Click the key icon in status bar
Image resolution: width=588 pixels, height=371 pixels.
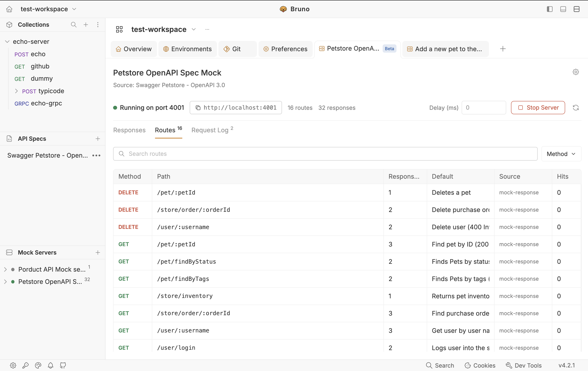(x=25, y=365)
